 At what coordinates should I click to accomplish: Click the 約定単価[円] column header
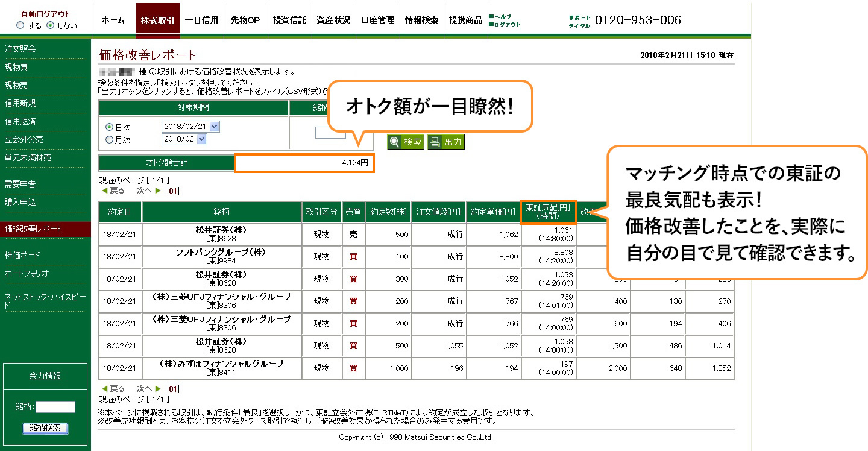(x=493, y=212)
